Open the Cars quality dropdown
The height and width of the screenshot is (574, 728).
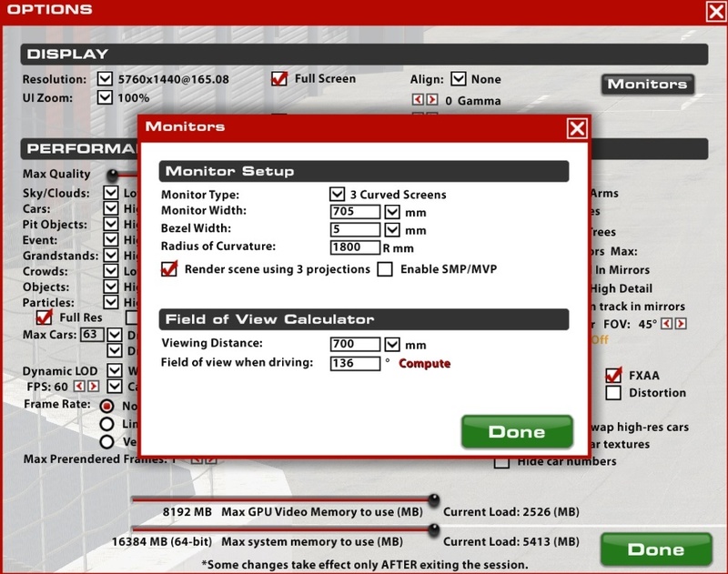(x=111, y=208)
